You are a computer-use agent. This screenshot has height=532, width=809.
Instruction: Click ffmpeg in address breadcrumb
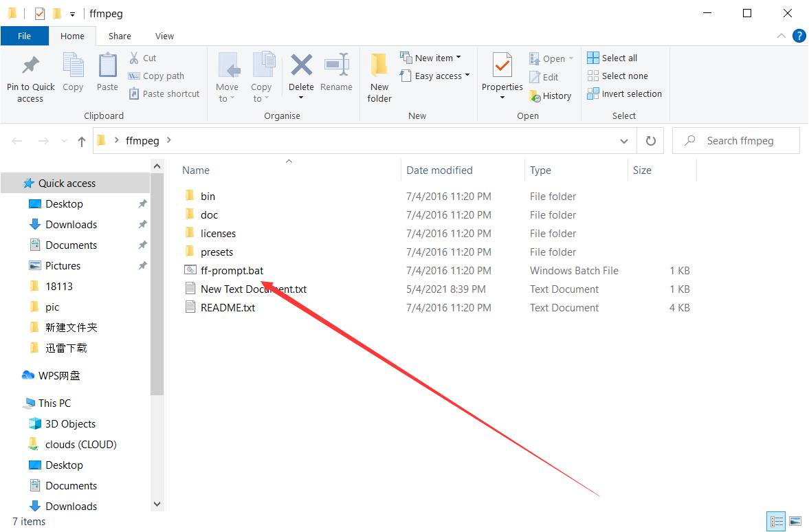click(142, 141)
